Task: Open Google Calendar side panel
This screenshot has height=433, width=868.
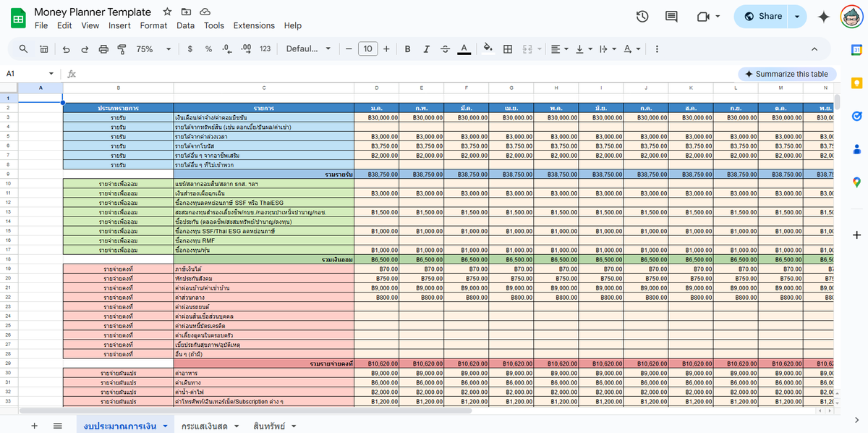Action: [856, 50]
